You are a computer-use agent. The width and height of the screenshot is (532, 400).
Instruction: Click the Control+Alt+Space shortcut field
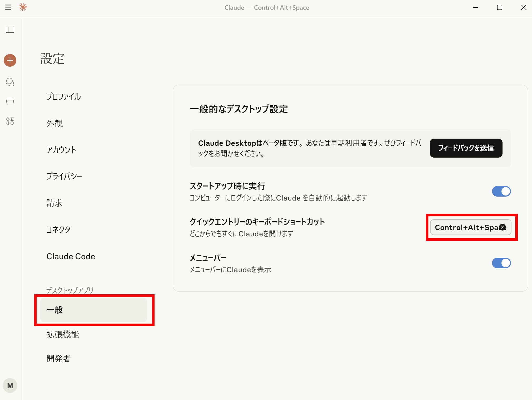tap(470, 227)
